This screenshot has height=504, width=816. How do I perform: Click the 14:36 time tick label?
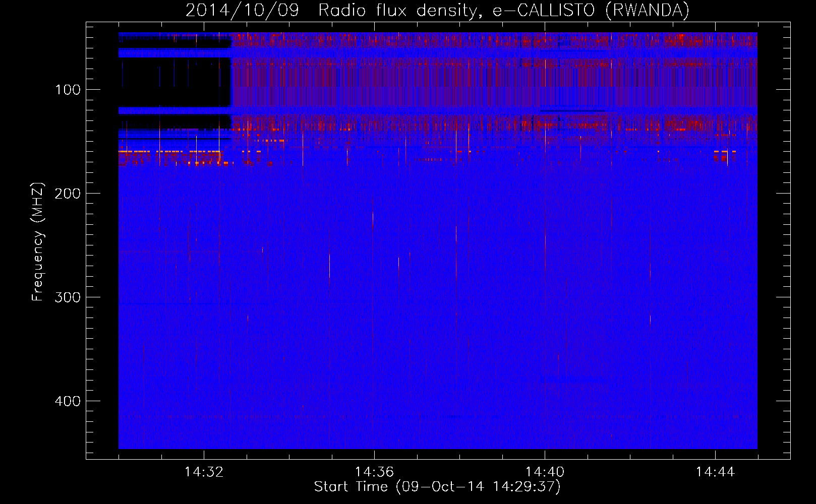tap(374, 472)
